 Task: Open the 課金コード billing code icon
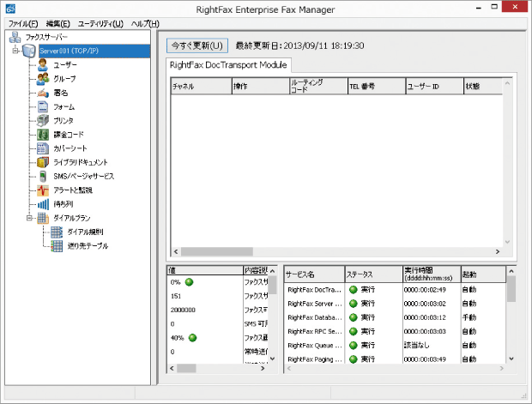(43, 135)
